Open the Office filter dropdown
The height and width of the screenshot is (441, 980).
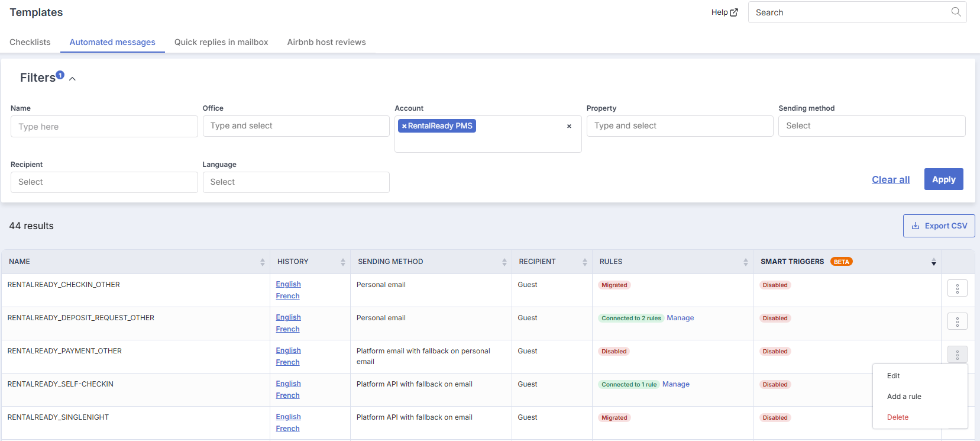[x=296, y=126]
